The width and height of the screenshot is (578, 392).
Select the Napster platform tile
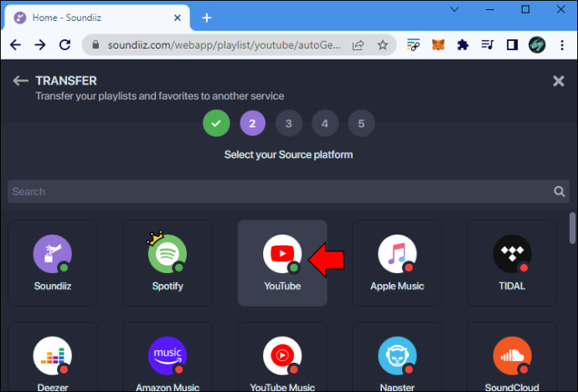(x=397, y=357)
